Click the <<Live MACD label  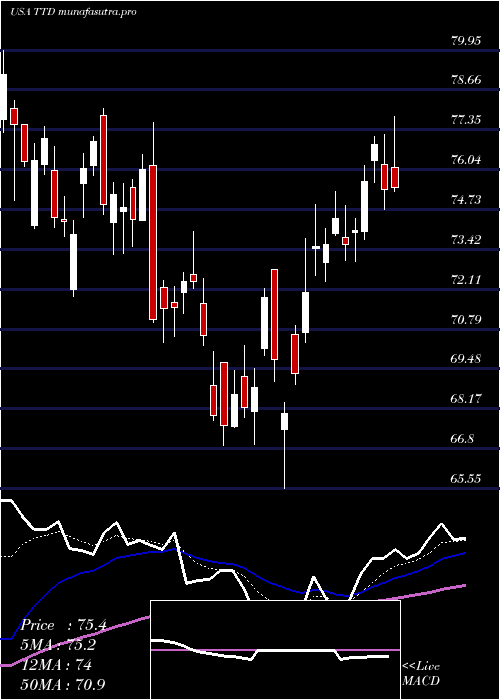coord(421,674)
